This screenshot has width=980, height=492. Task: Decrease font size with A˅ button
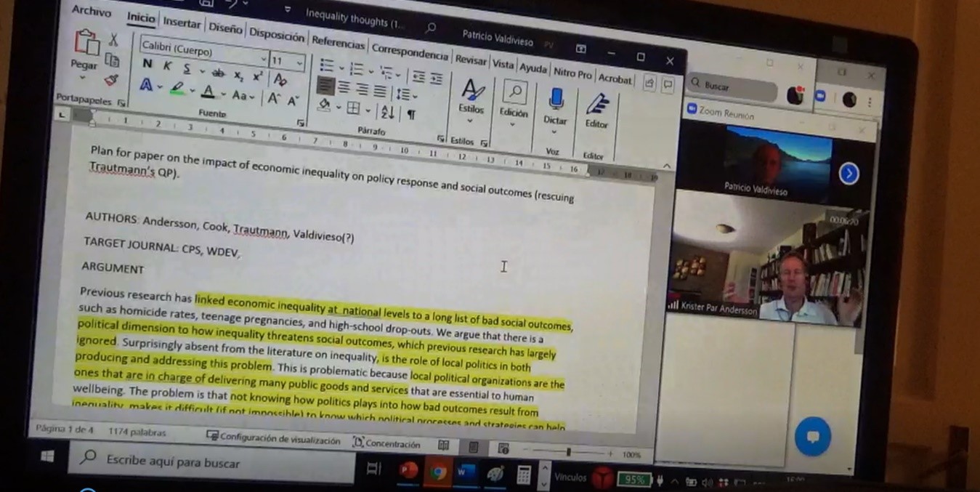point(293,102)
